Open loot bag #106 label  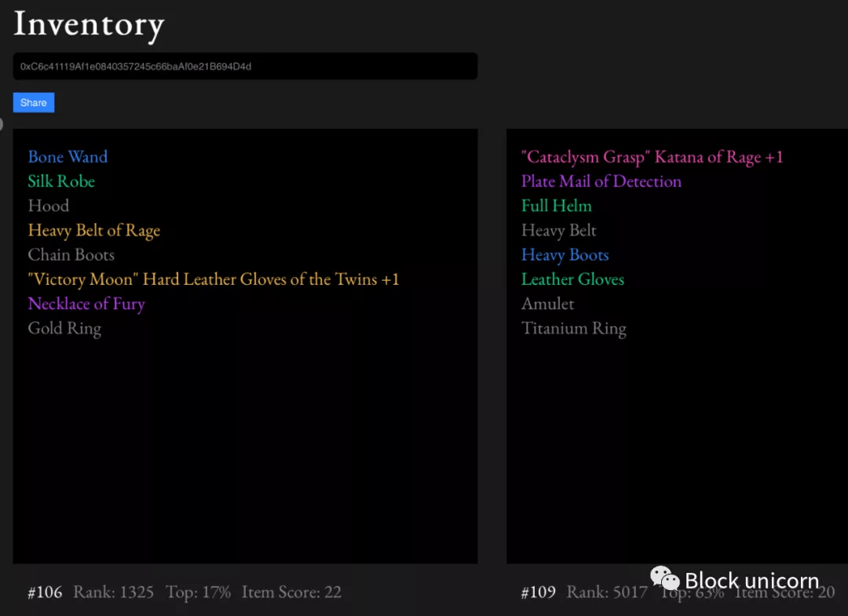click(x=45, y=592)
